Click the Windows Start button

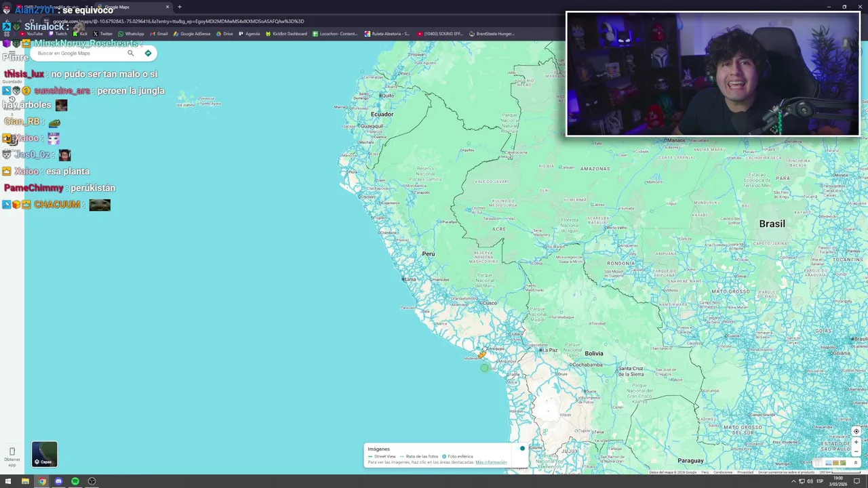[x=8, y=481]
